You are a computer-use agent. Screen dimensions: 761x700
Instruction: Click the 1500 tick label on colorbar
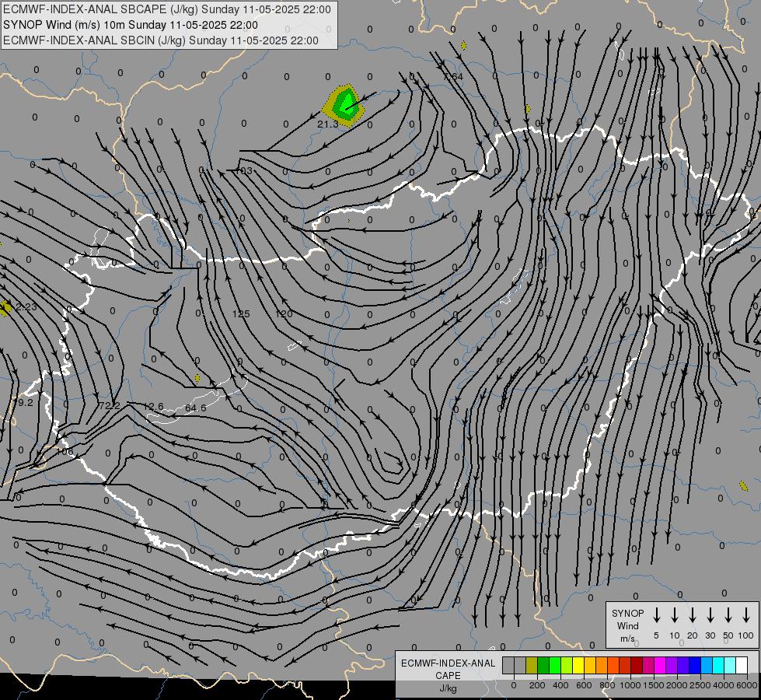654,685
